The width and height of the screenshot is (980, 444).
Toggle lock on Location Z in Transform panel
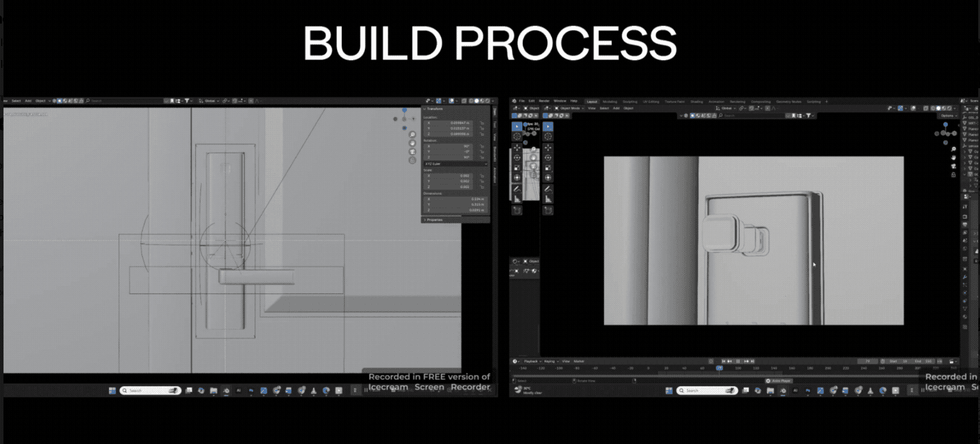point(482,134)
